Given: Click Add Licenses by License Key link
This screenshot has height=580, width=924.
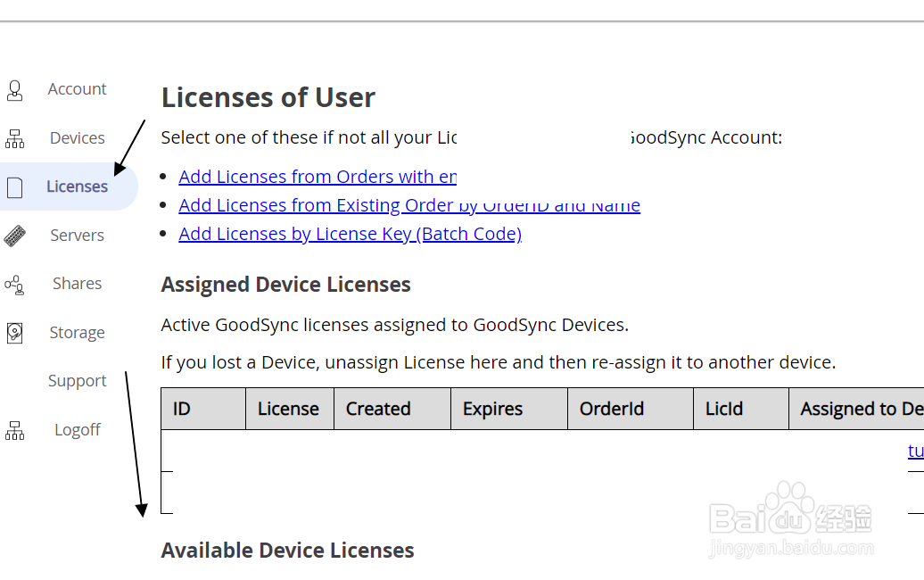Looking at the screenshot, I should [350, 234].
